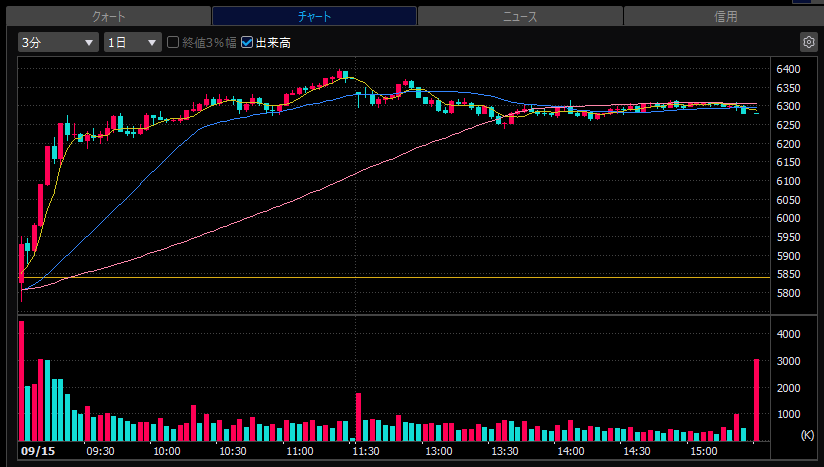Click the 11:30 volume spike bar
This screenshot has width=824, height=467.
tap(358, 417)
